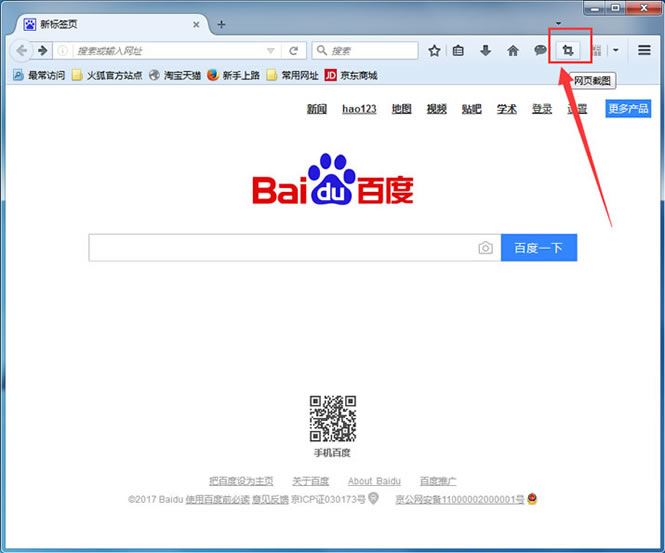Viewport: 665px width, 553px height.
Task: Click the 视频 link
Action: pos(436,109)
